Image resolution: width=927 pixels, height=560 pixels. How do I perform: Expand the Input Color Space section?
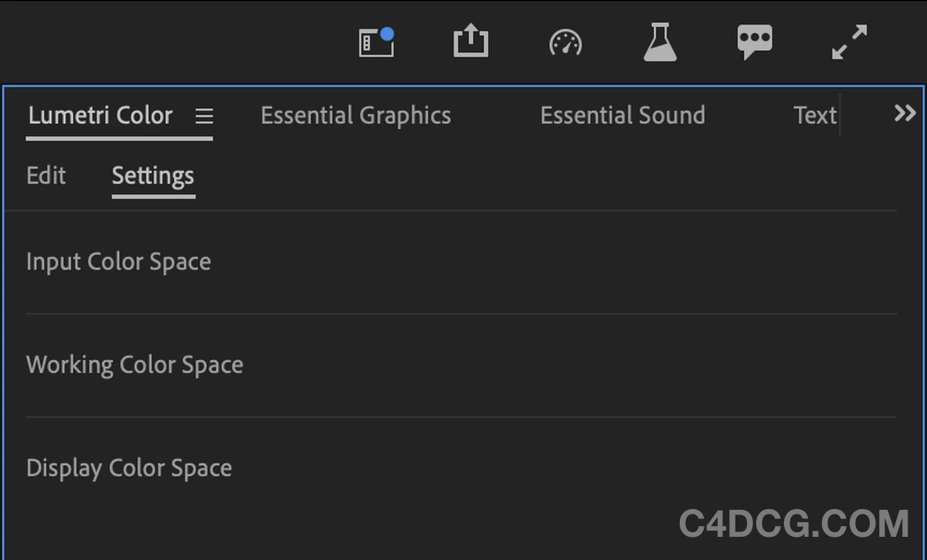pos(118,262)
